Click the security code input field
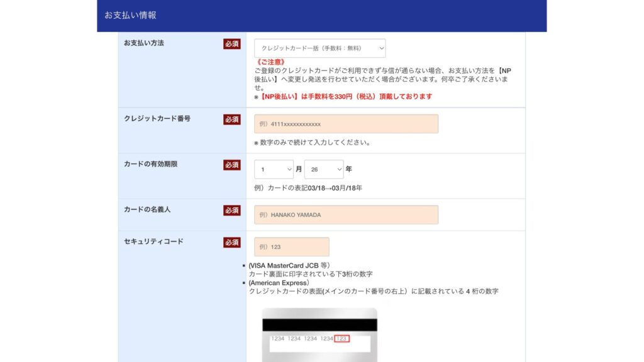The image size is (644, 362). click(x=292, y=246)
